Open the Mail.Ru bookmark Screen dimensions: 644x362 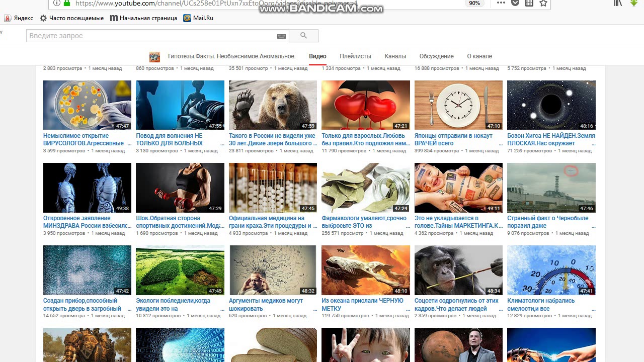coord(198,18)
